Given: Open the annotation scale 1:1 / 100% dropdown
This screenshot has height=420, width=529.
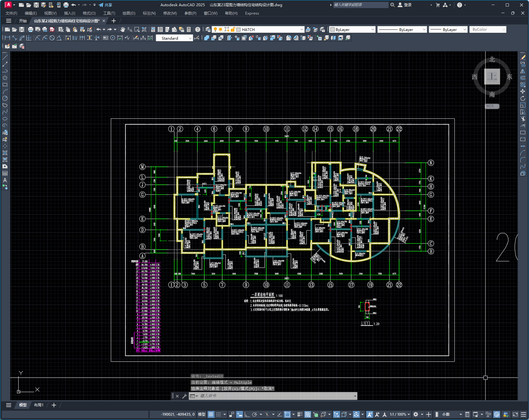Looking at the screenshot, I should pyautogui.click(x=400, y=414).
